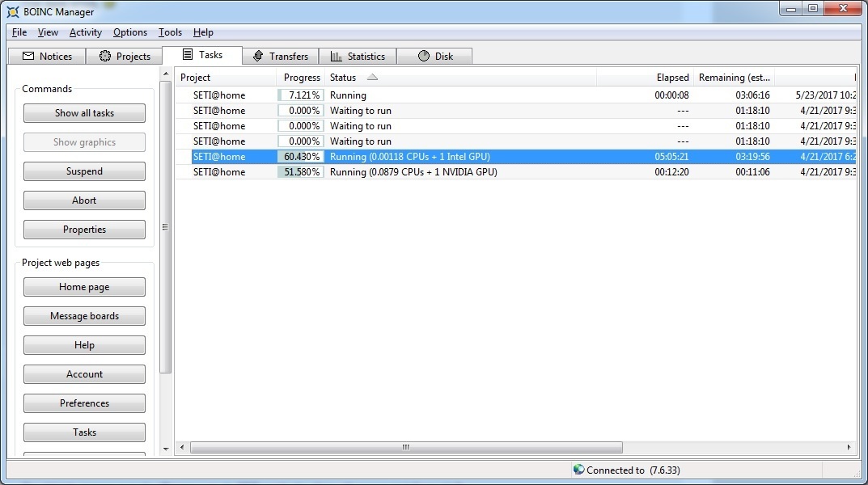The width and height of the screenshot is (868, 485).
Task: Sort by the Progress column header
Action: pos(300,78)
